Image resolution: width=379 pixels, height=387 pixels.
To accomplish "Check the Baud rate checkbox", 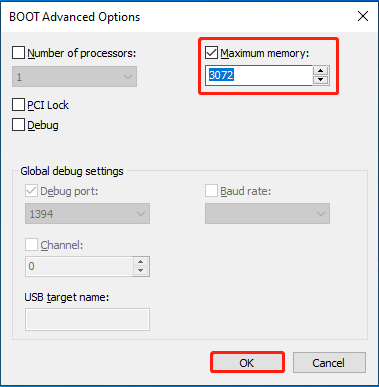I will [x=211, y=191].
